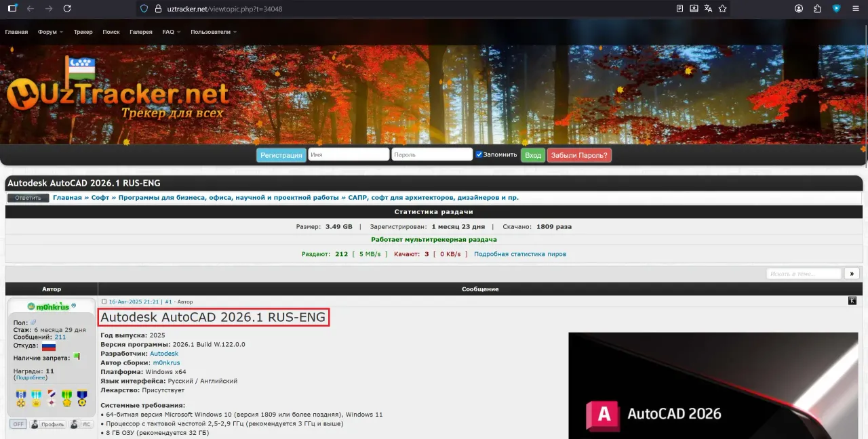Expand the FAQ dropdown menu
The width and height of the screenshot is (868, 439).
172,32
